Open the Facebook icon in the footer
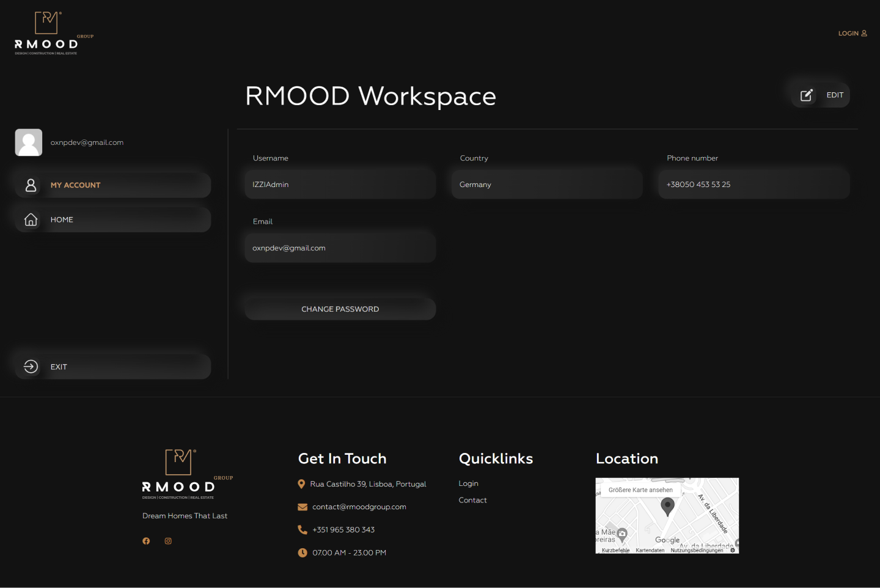Screen dimensions: 880x588 [x=146, y=541]
